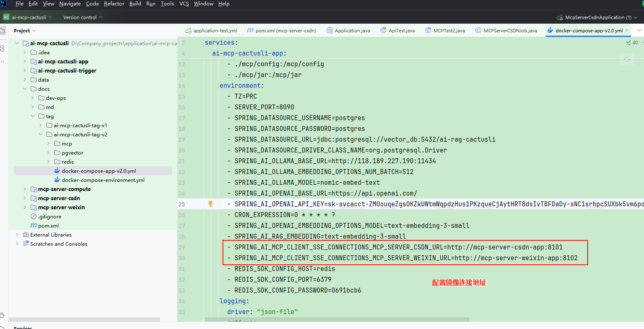The width and height of the screenshot is (644, 329).
Task: Click the reload floating icon in the editor corner
Action: [627, 59]
